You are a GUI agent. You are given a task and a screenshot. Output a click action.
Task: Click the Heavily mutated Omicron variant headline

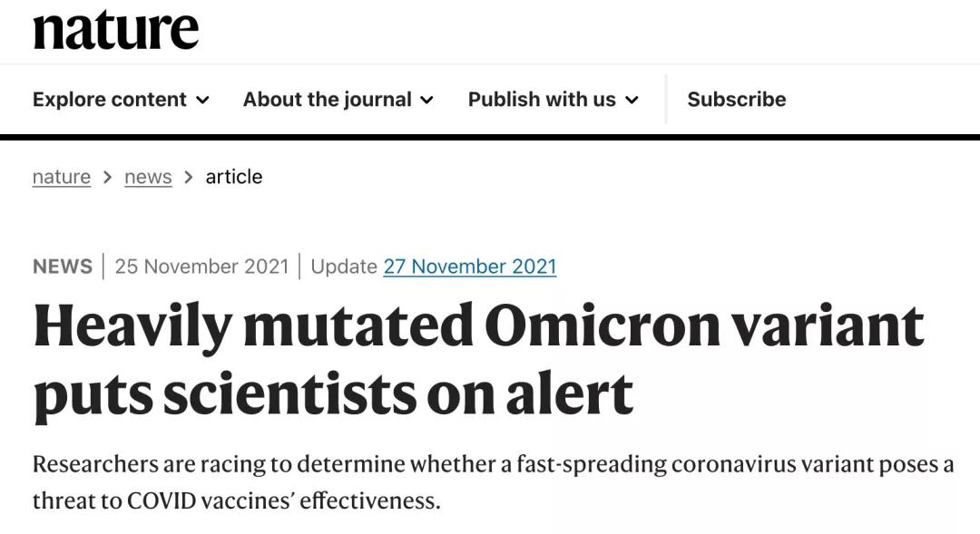[x=478, y=360]
